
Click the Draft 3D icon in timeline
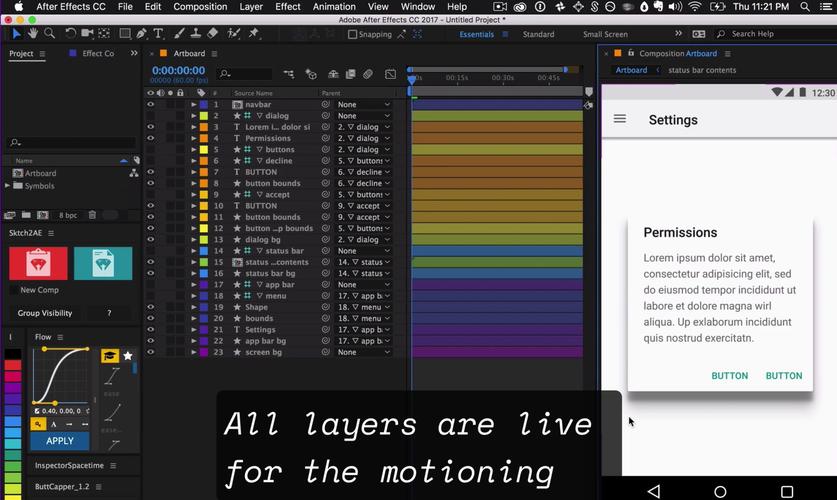[311, 74]
